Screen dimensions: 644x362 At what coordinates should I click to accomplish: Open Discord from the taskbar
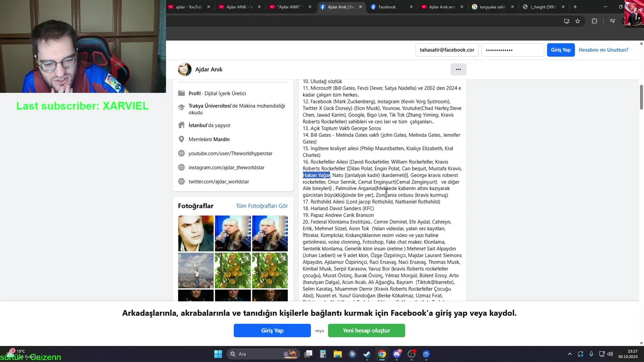(397, 354)
